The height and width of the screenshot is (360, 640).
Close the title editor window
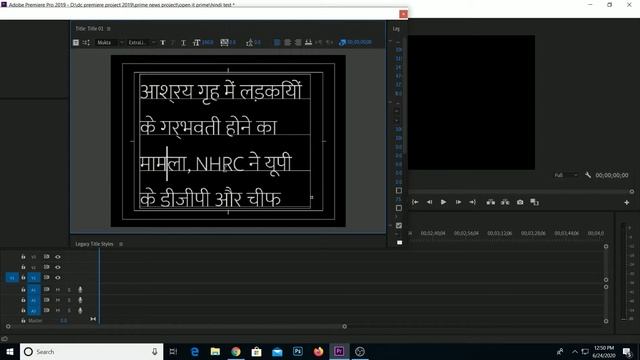pyautogui.click(x=403, y=14)
